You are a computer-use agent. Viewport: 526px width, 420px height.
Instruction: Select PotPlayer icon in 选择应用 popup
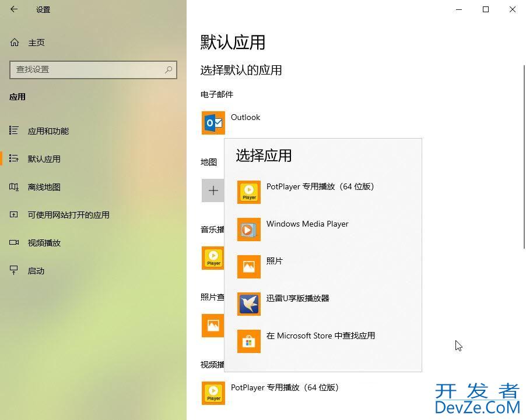[249, 192]
